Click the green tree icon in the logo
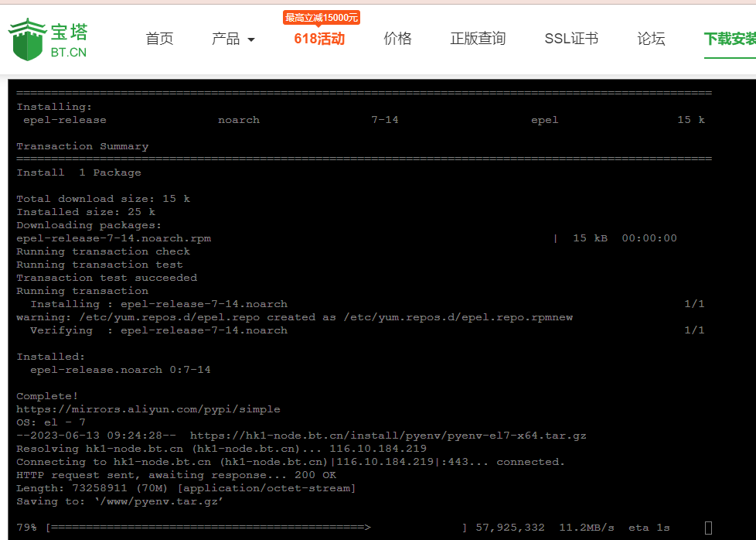Screen dimensions: 756x540 [26, 34]
